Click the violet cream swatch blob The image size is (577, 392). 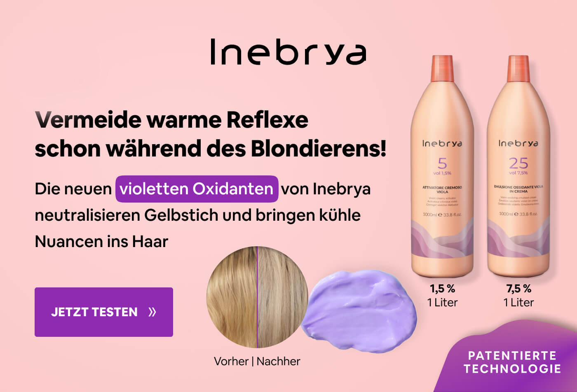coord(359,311)
